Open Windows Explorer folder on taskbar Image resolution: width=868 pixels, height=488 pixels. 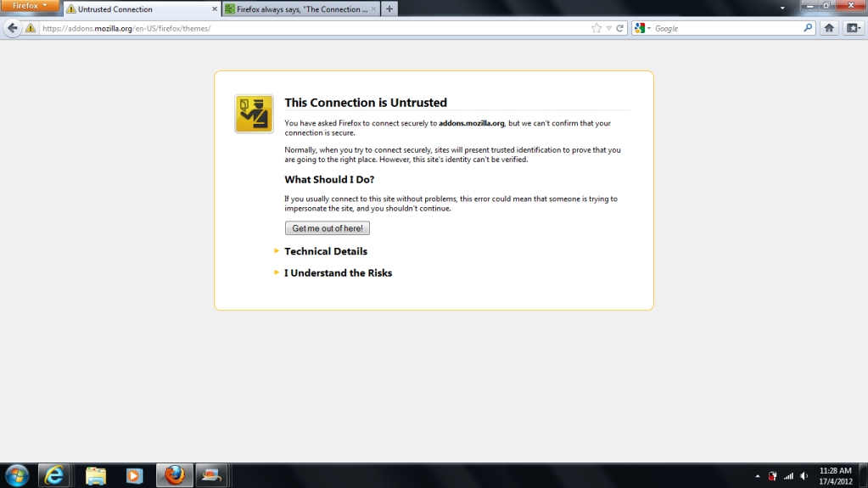click(x=96, y=475)
